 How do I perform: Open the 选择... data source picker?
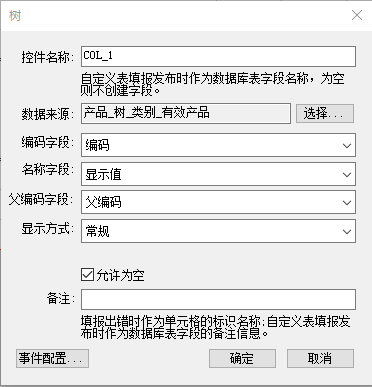(x=325, y=114)
